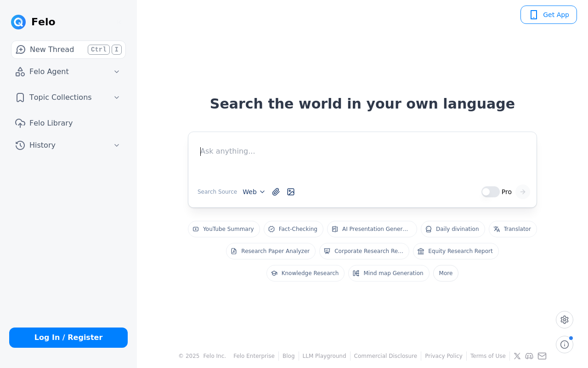The image size is (588, 368).
Task: Open the Felo Agent menu item
Action: coord(68,72)
